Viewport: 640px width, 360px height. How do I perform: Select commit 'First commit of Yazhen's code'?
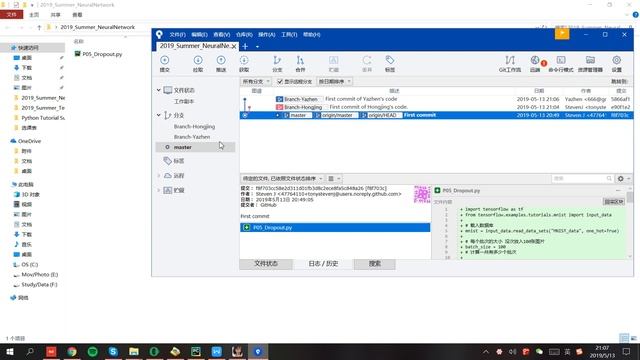[436, 99]
